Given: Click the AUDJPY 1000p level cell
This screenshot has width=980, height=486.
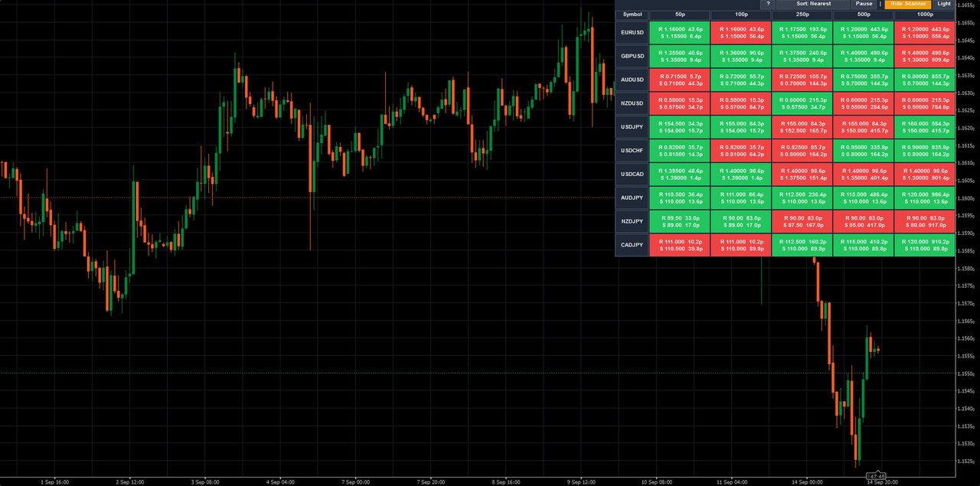Looking at the screenshot, I should (925, 197).
